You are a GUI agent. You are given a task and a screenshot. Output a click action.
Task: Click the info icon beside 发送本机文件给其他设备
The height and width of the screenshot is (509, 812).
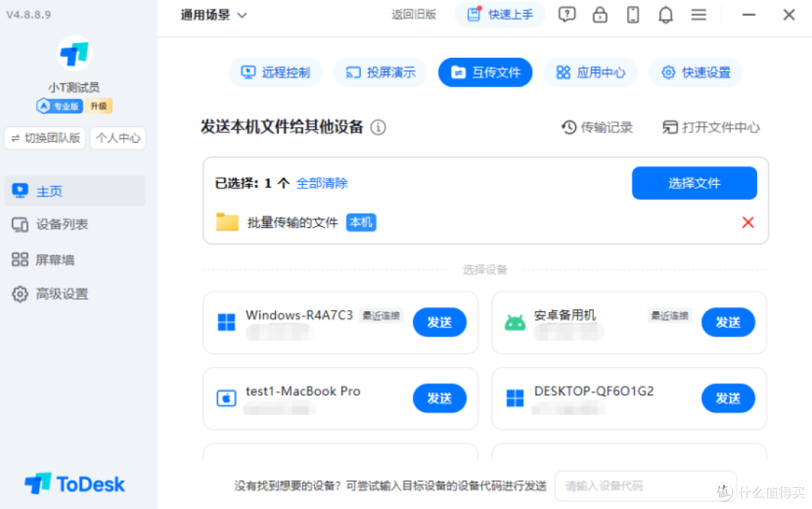point(378,127)
